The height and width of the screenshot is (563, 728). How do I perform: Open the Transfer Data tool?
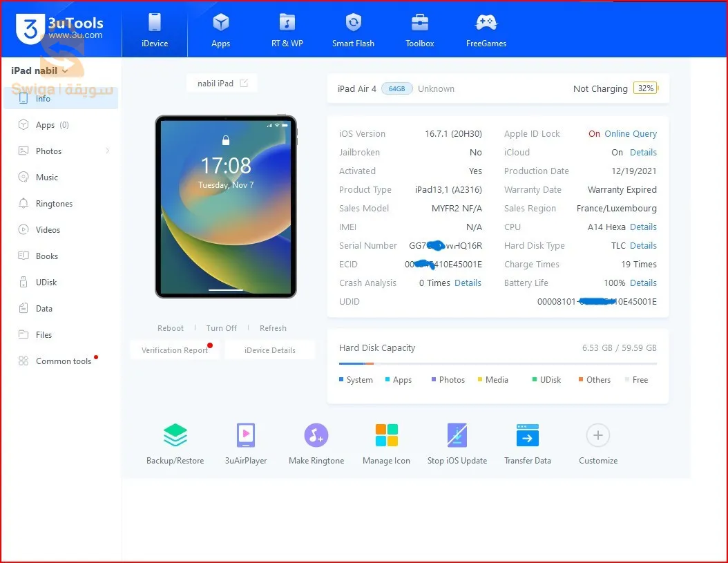click(x=527, y=436)
